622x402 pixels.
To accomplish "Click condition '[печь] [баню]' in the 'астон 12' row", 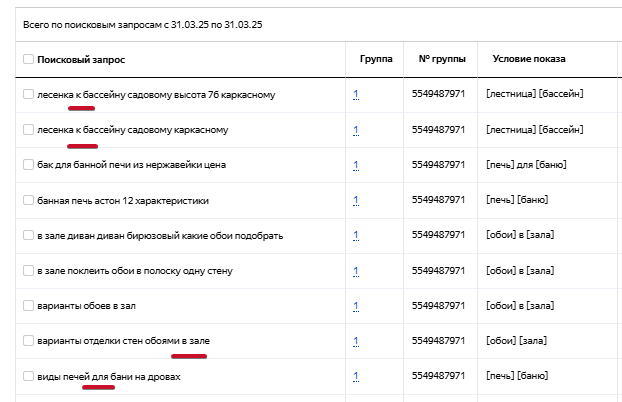I will click(x=517, y=200).
